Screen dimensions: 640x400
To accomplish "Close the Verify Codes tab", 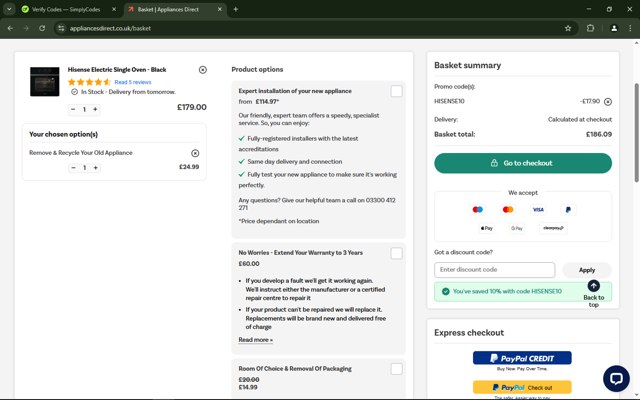I will (x=114, y=9).
